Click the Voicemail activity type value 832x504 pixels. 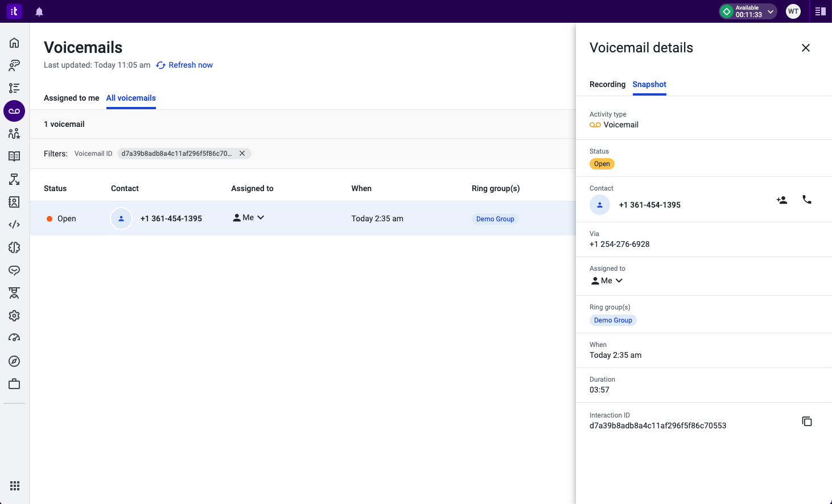tap(614, 125)
